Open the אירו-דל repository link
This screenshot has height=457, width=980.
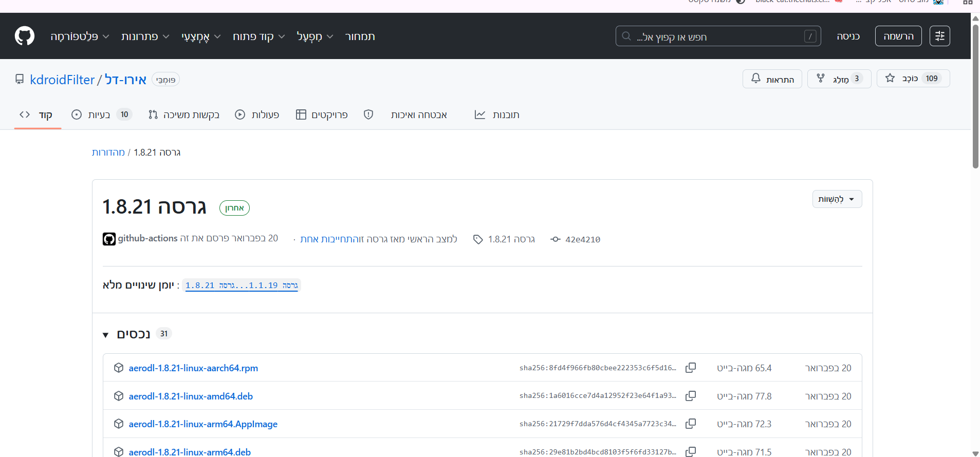(x=126, y=80)
